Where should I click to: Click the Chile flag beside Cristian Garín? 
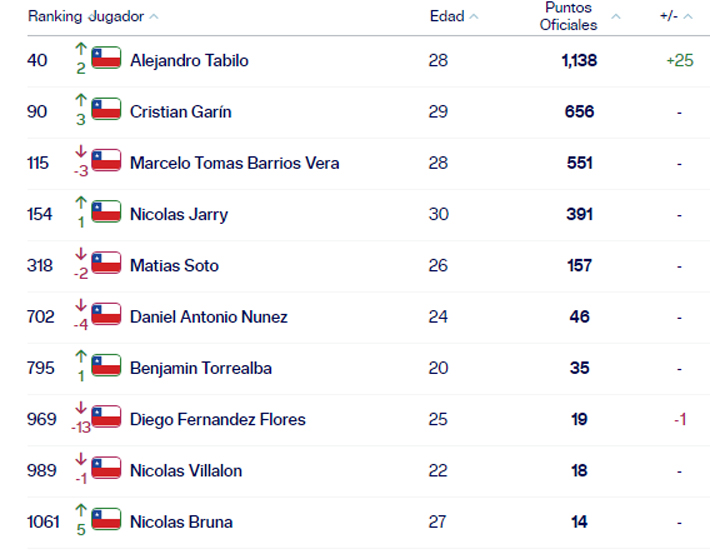pos(106,109)
